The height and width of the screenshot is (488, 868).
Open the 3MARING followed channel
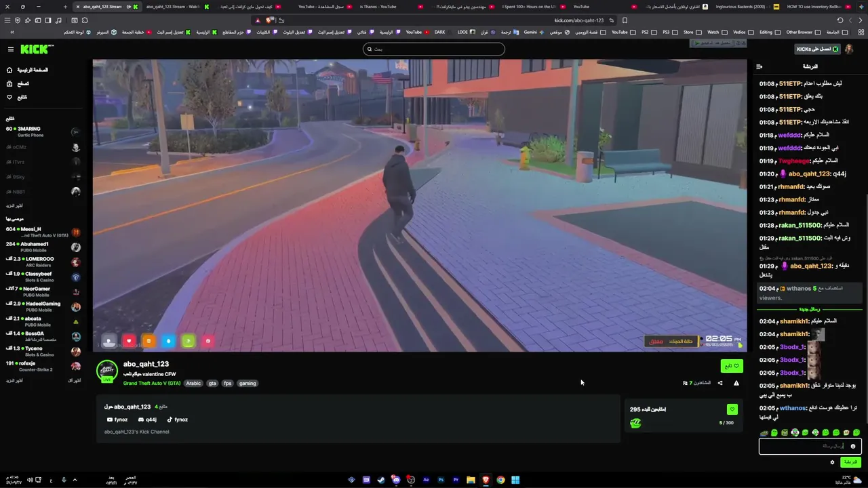coord(42,131)
